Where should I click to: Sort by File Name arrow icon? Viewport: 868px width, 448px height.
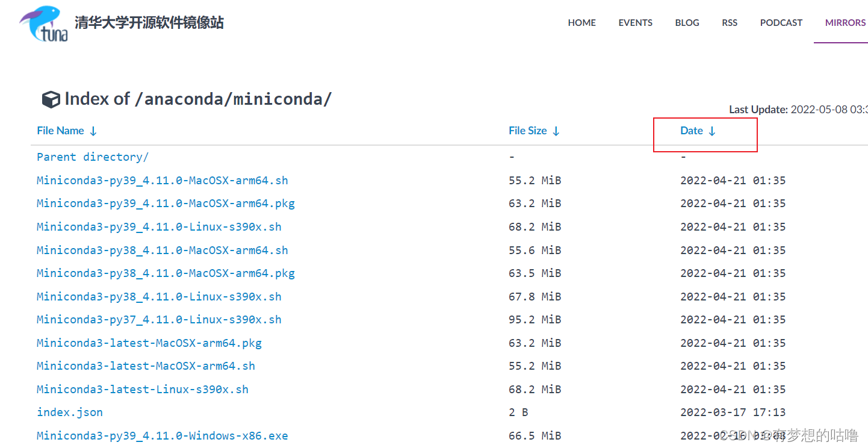coord(93,131)
